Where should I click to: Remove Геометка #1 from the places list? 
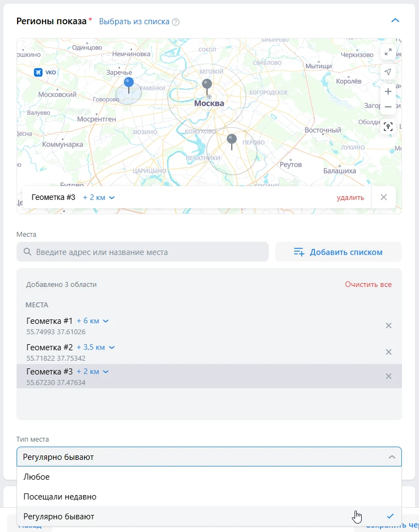pyautogui.click(x=389, y=325)
